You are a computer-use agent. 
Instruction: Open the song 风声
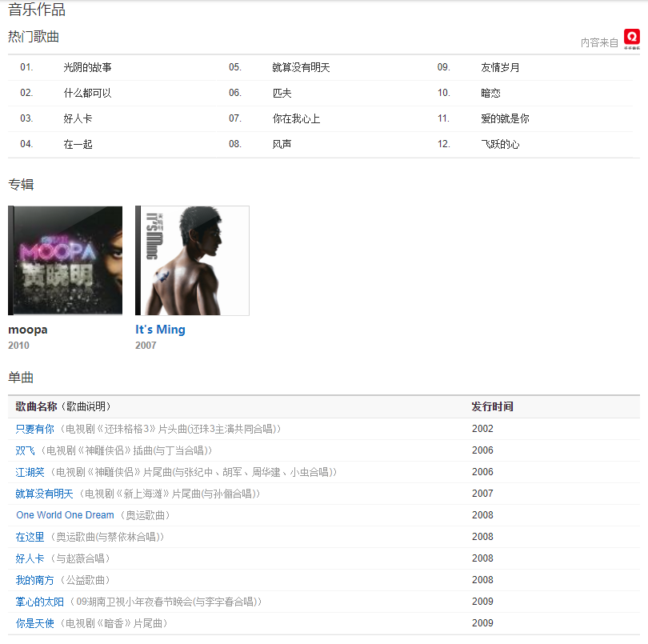point(282,144)
